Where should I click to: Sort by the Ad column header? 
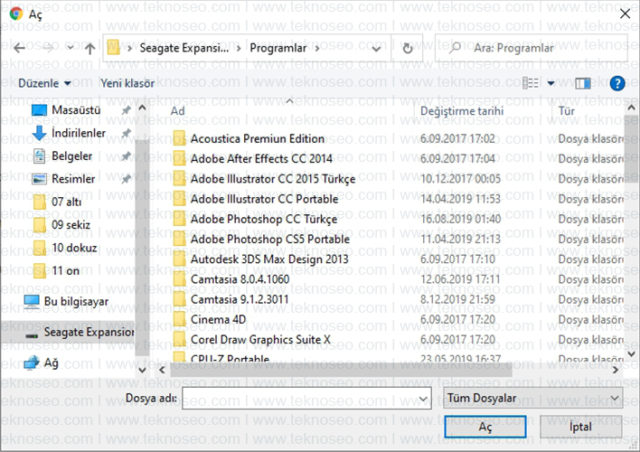(178, 111)
